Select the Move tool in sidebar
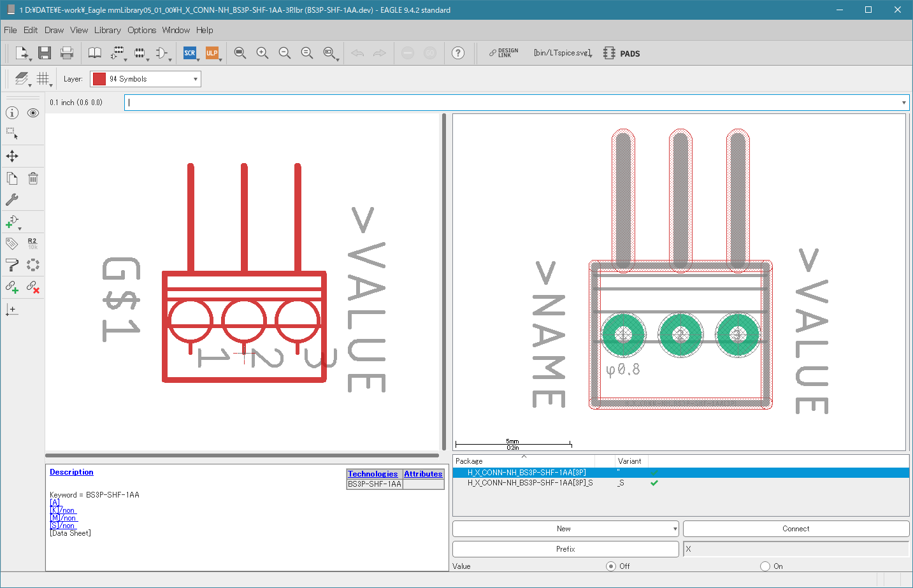The width and height of the screenshot is (913, 588). click(x=12, y=156)
